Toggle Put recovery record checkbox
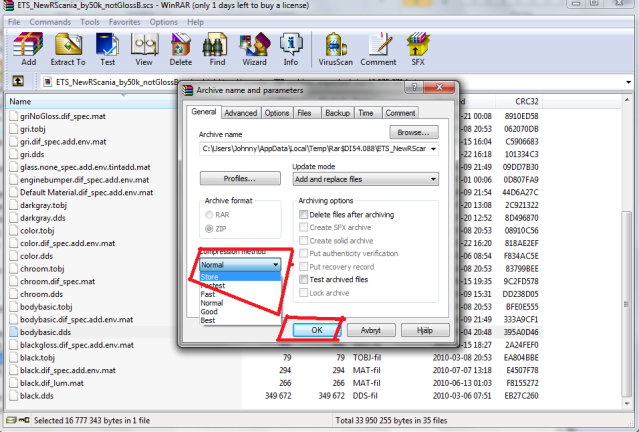The image size is (639, 432). (x=303, y=267)
